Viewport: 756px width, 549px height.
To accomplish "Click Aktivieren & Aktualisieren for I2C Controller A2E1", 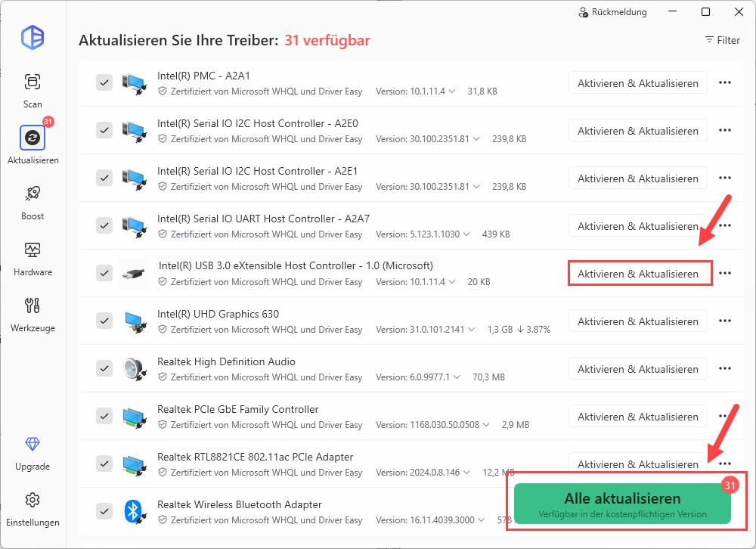I will (x=638, y=178).
